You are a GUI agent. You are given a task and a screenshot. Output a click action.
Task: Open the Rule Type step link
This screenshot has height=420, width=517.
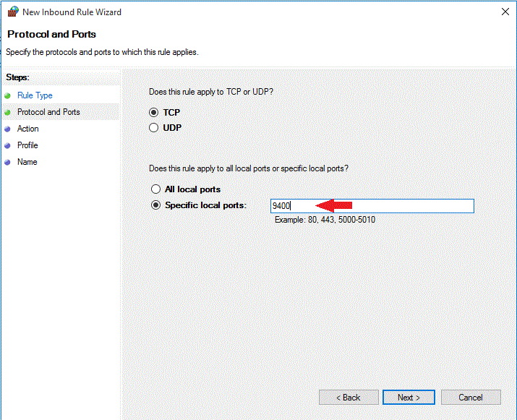[x=35, y=95]
